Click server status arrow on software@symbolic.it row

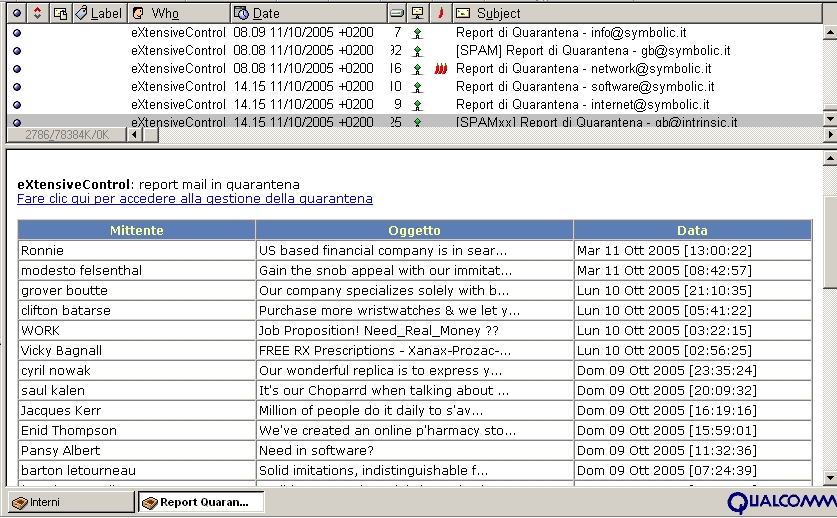point(418,87)
